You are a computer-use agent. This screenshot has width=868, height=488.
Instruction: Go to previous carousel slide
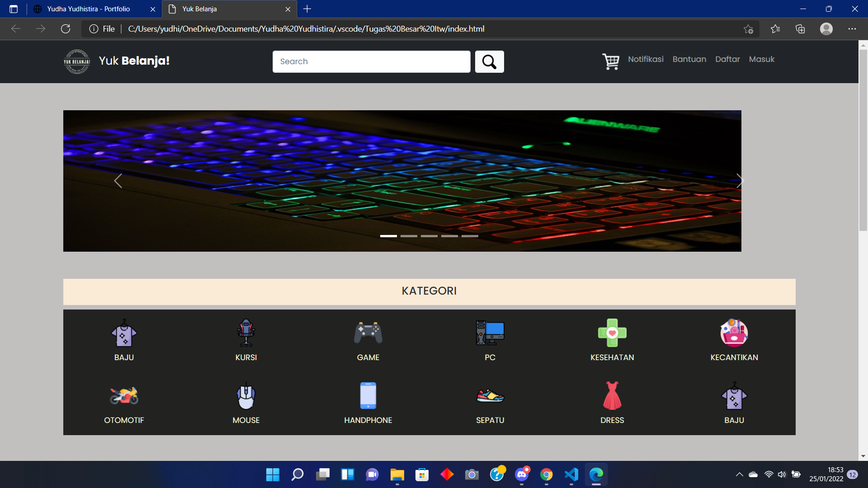tap(118, 181)
